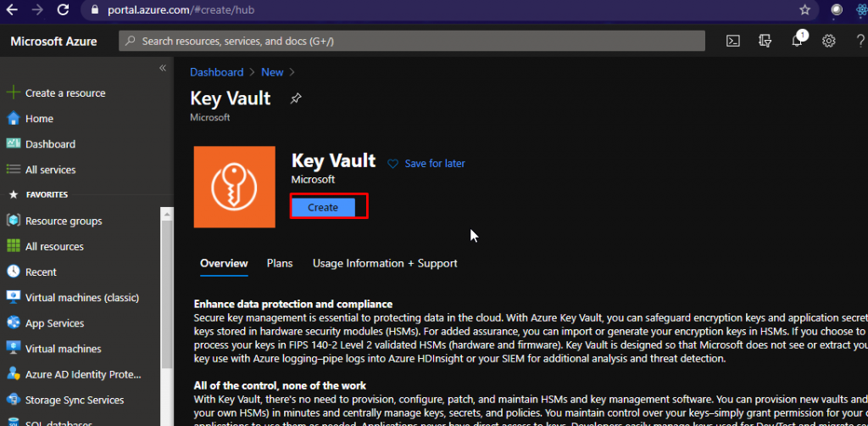The image size is (868, 426).
Task: Open the portal settings gear icon
Action: (829, 41)
